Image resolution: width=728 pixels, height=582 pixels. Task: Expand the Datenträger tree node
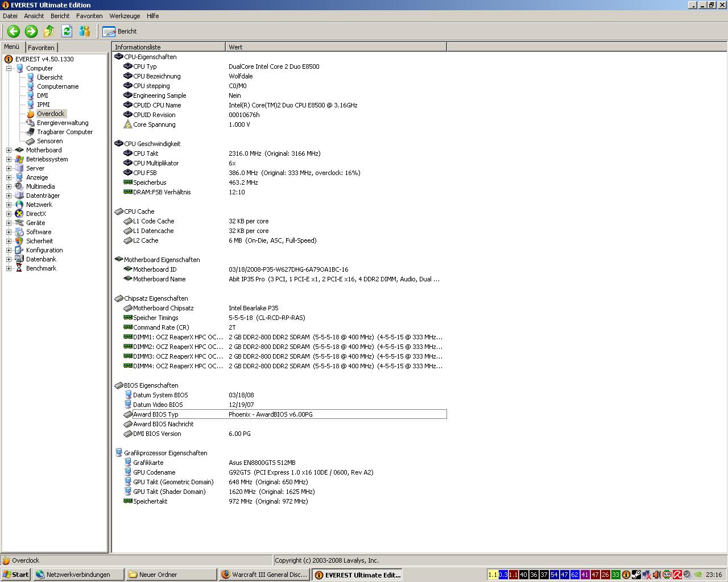9,196
